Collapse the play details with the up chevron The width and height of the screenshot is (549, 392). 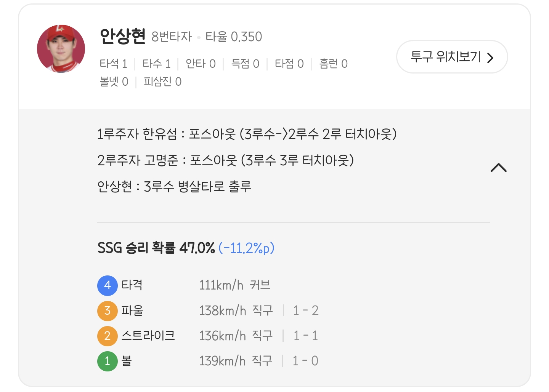498,168
